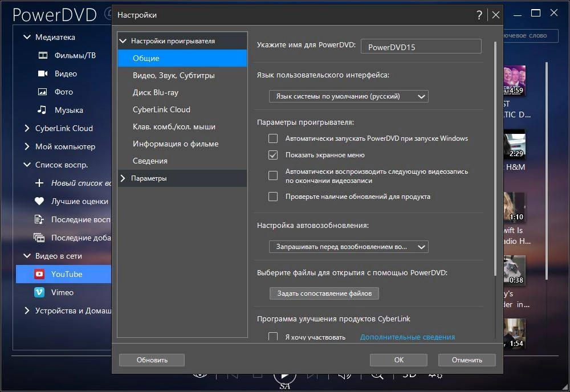
Task: Expand Устройства и Домаш... node
Action: point(27,311)
